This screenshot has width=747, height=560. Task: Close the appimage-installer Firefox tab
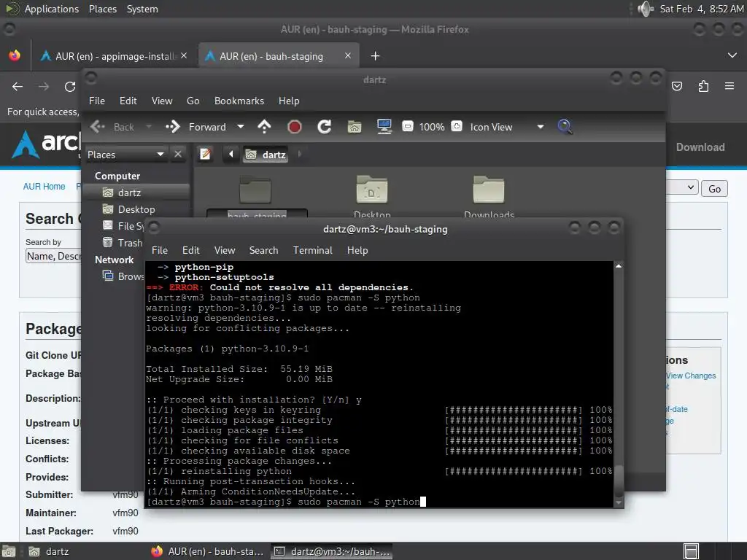tap(184, 55)
